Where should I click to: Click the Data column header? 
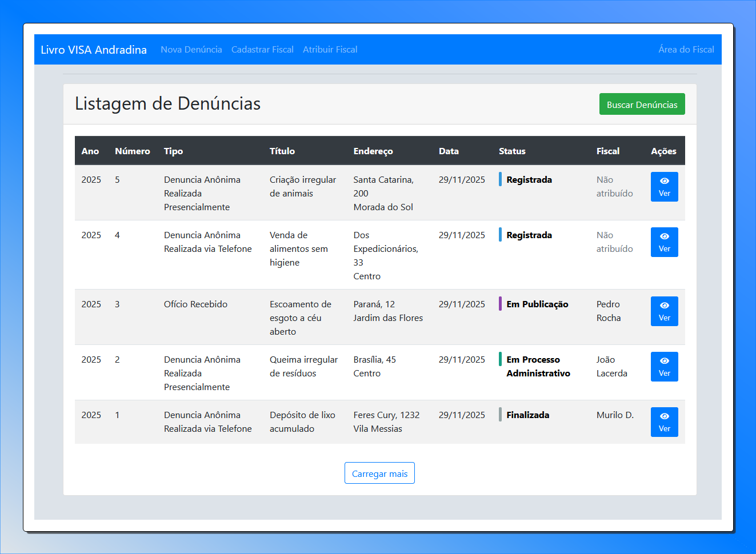449,151
